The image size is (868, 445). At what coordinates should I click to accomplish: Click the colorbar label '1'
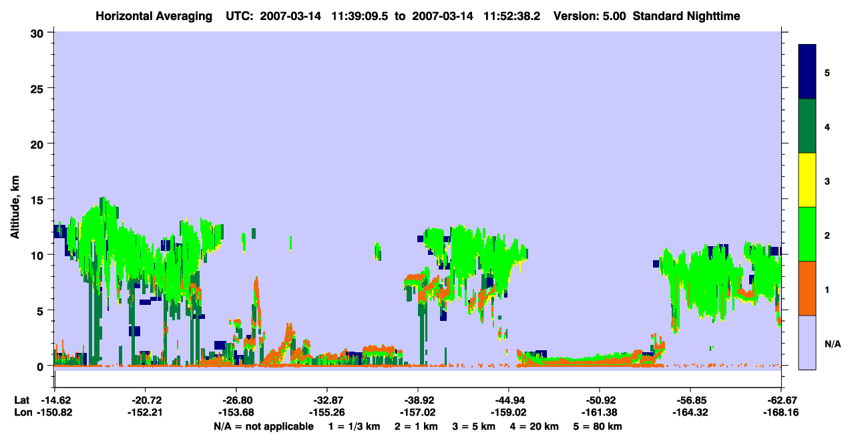tap(827, 290)
